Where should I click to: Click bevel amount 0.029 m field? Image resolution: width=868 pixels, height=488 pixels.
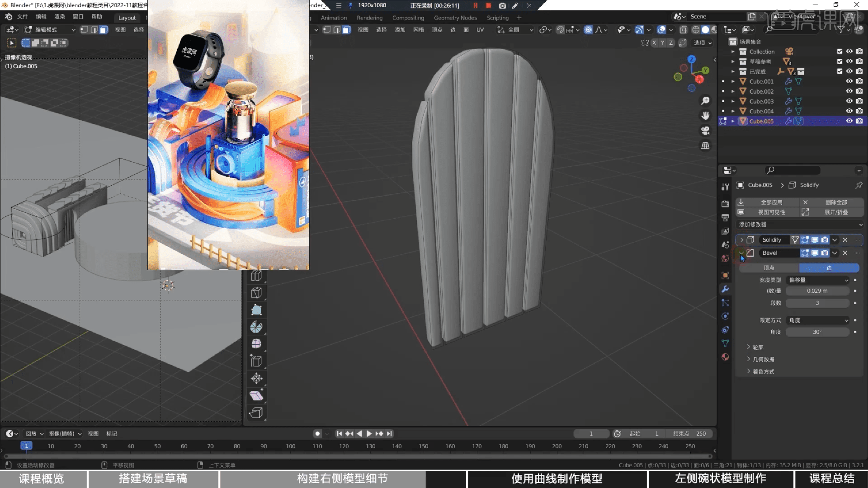tap(817, 291)
